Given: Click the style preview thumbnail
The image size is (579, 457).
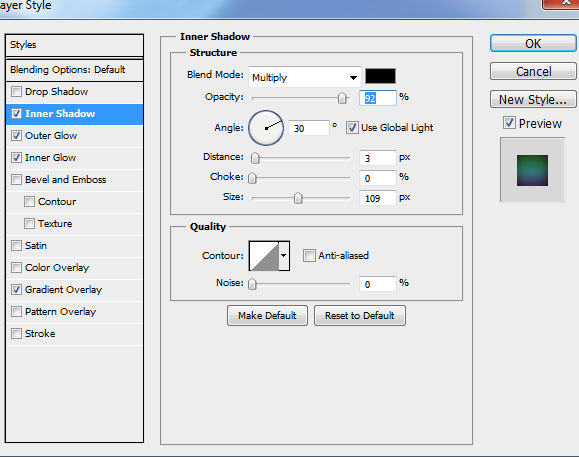Looking at the screenshot, I should (532, 170).
